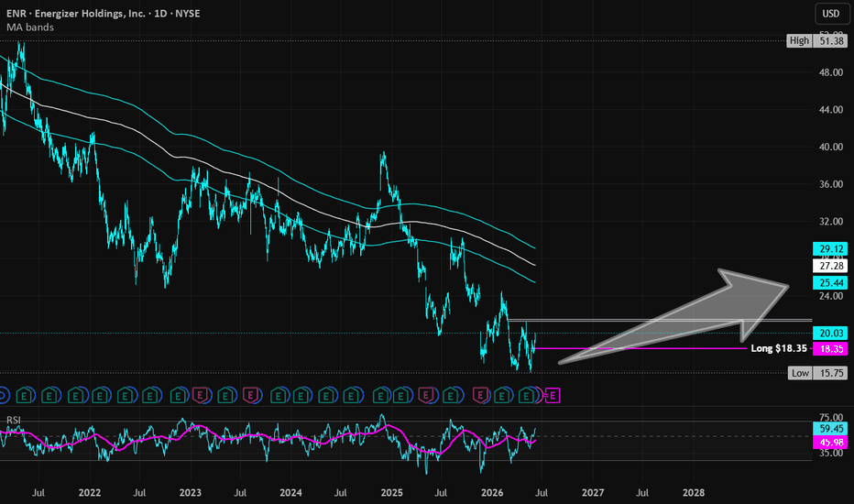This screenshot has width=854, height=504.
Task: Open the red earnings marker after Jul 2023
Action: [250, 396]
